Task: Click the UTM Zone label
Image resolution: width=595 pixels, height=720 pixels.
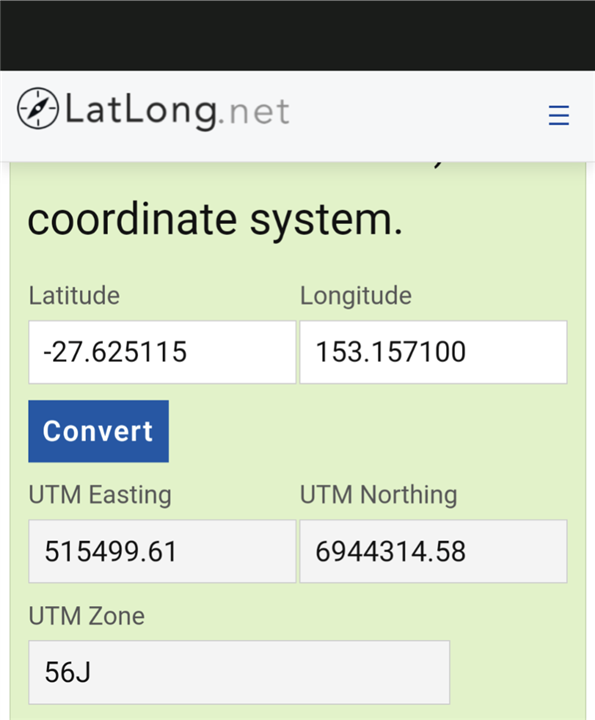Action: 87,616
